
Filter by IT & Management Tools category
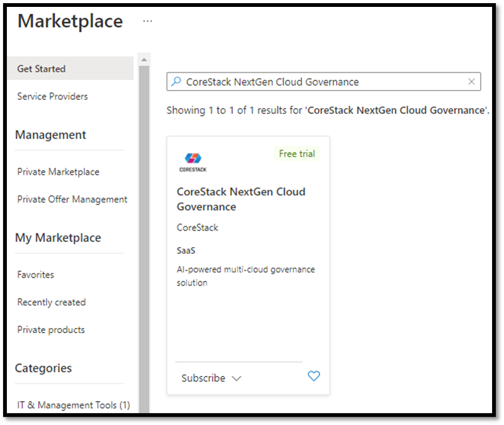[73, 405]
